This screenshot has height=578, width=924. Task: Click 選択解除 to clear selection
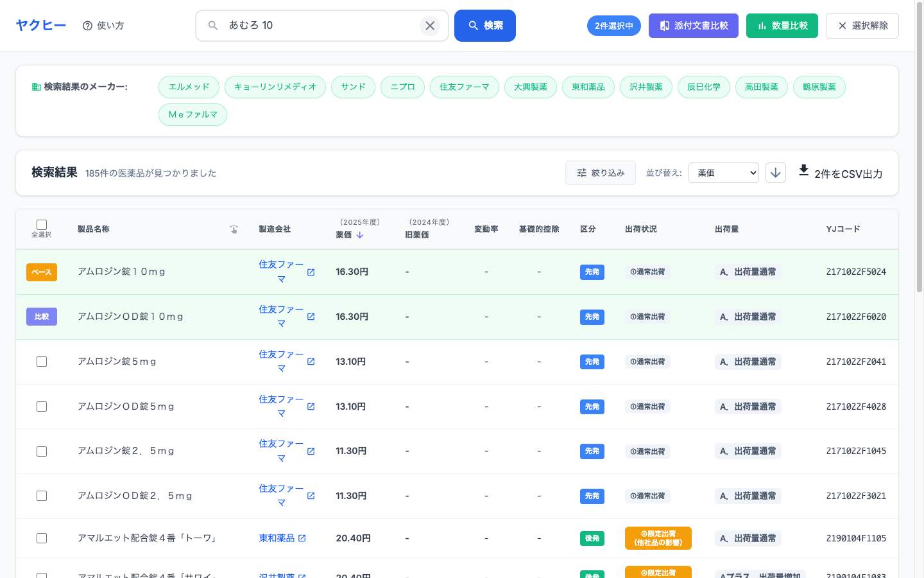click(862, 26)
